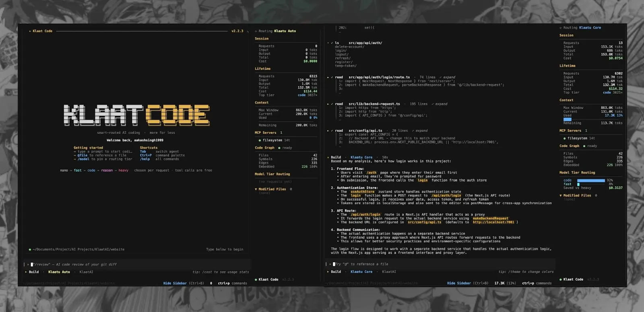
Task: Click 17.3K (13%) context indicator in status bar
Action: pos(505,283)
